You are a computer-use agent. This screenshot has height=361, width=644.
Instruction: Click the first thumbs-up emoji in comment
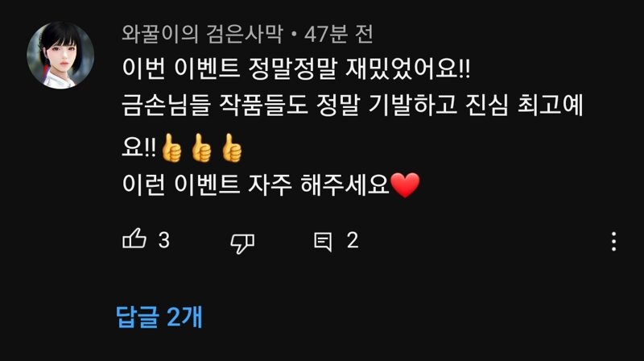[171, 148]
